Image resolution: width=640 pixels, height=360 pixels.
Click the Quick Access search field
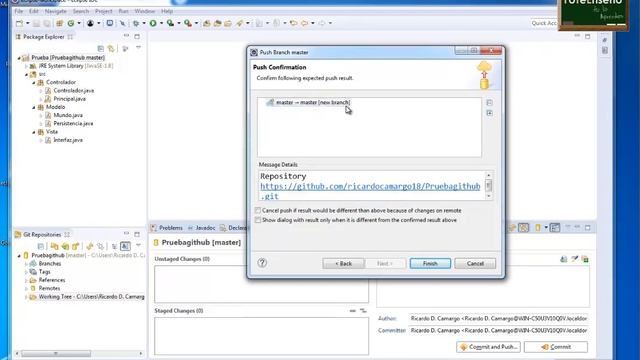(x=544, y=23)
